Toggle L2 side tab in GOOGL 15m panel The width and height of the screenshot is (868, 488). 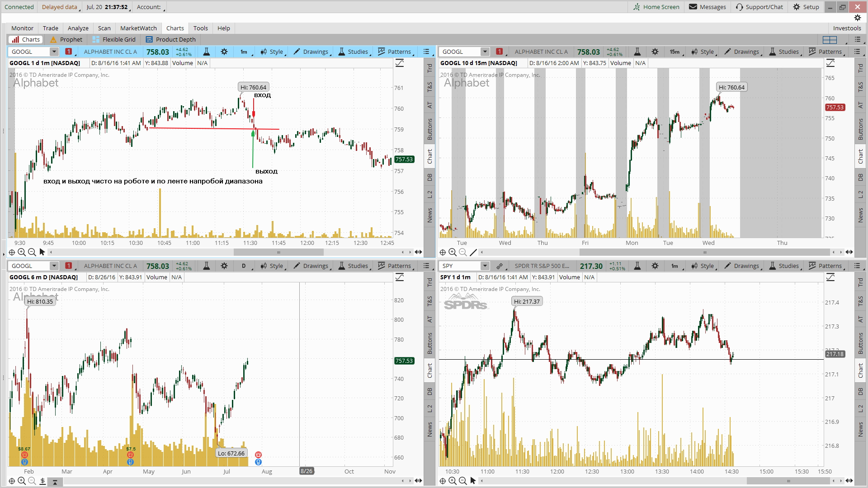(860, 194)
